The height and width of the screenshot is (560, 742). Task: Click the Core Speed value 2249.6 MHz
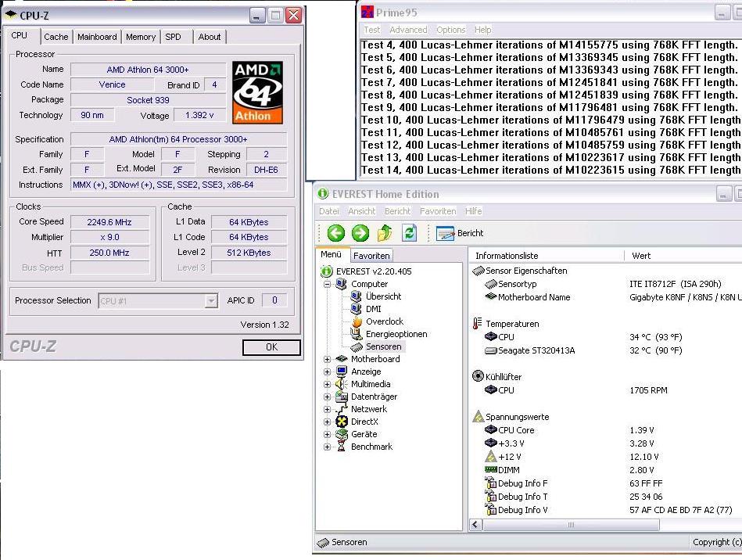(109, 222)
